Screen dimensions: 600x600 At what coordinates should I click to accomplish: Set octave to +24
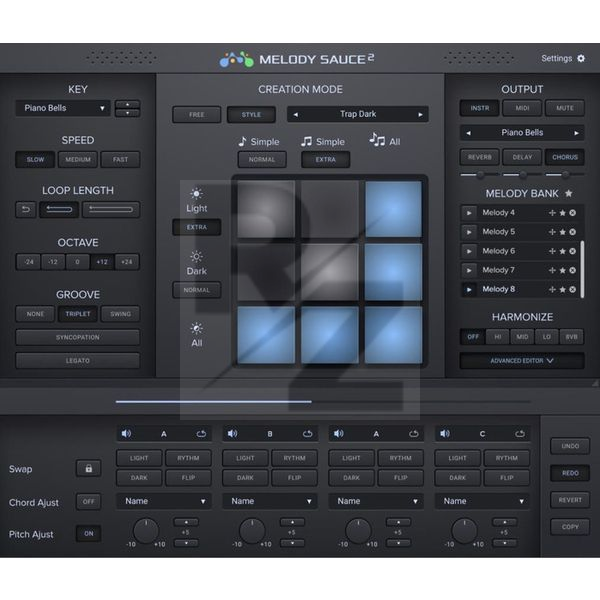127,262
